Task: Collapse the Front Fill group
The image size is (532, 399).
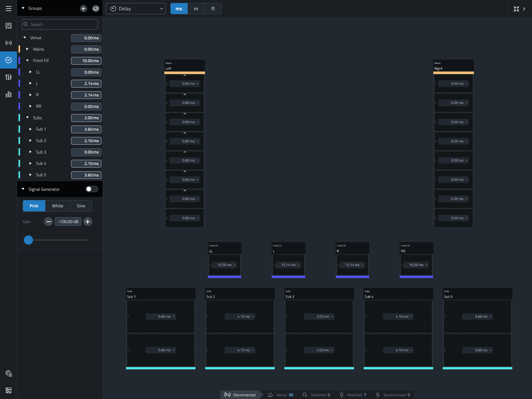Action: [27, 60]
